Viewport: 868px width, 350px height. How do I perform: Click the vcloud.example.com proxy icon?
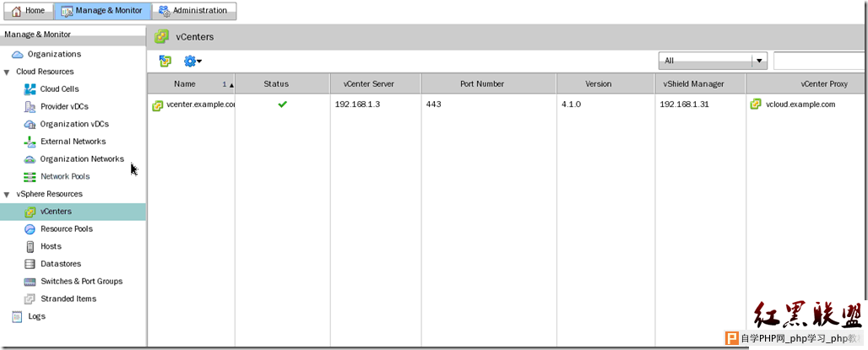point(756,104)
